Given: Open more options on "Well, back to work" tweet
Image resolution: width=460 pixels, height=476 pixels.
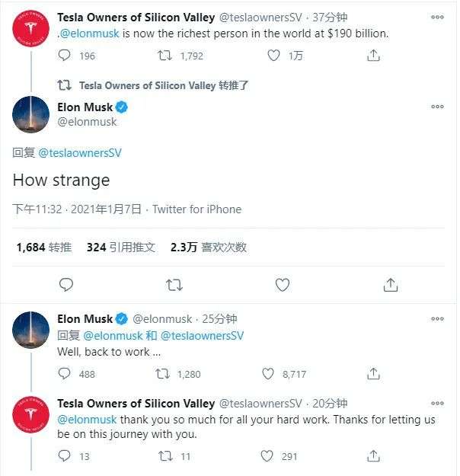Looking at the screenshot, I should tap(437, 319).
